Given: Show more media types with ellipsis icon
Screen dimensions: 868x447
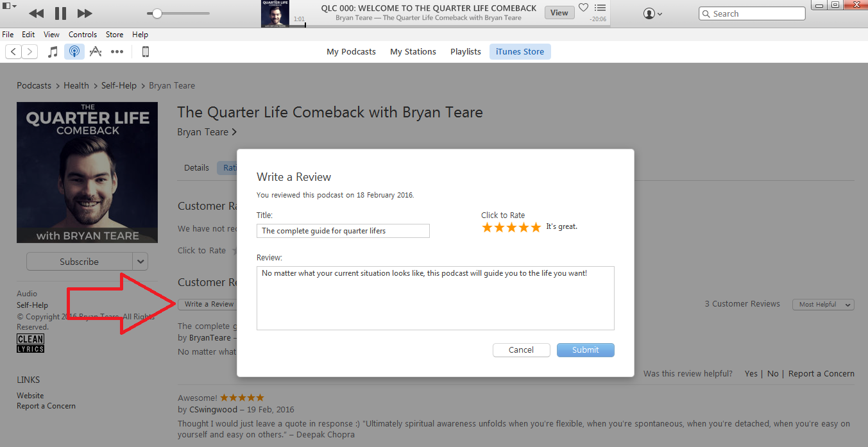Looking at the screenshot, I should click(x=117, y=52).
